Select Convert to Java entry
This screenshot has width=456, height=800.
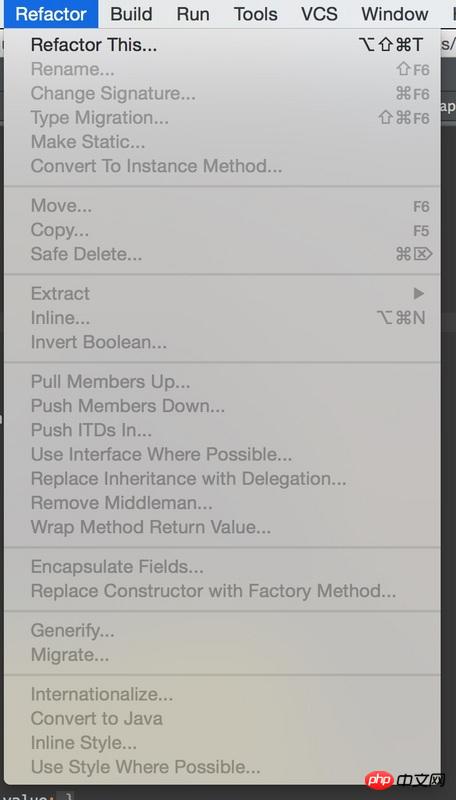(222, 718)
